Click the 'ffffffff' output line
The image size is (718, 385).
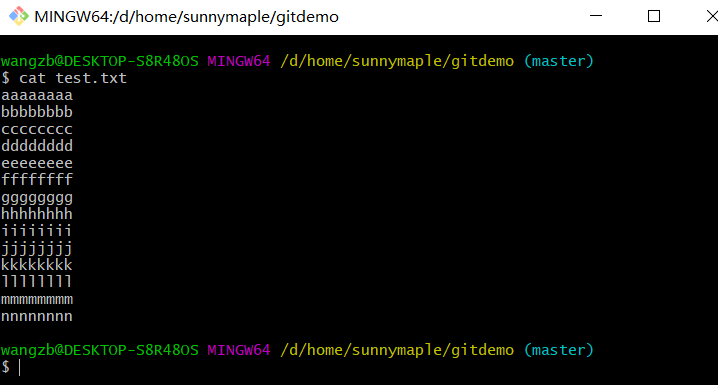37,180
